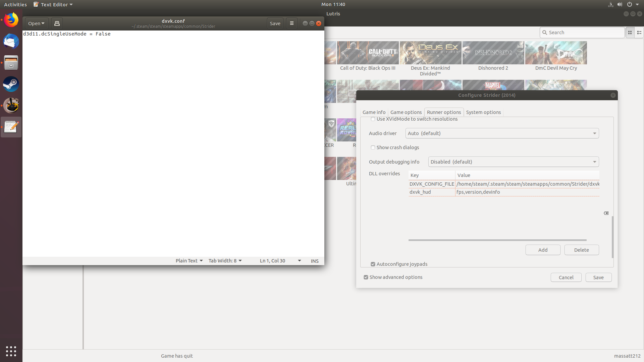644x362 pixels.
Task: Switch Lutris to list view
Action: [x=639, y=33]
